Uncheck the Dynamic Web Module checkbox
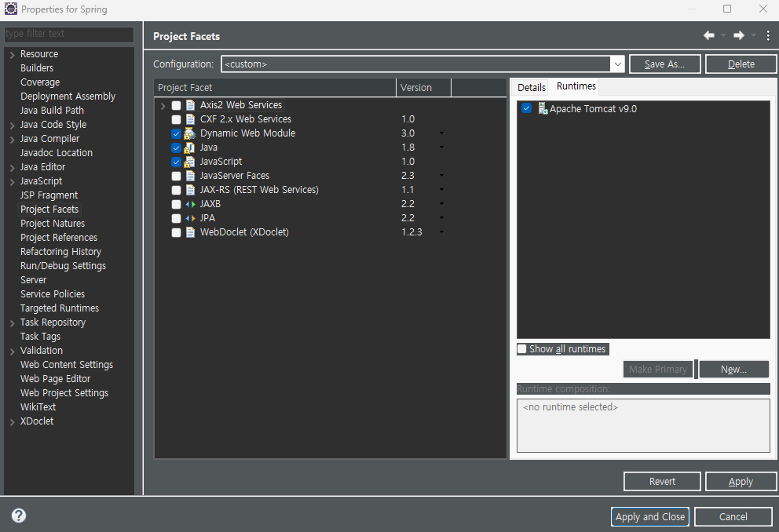The image size is (779, 532). click(177, 133)
